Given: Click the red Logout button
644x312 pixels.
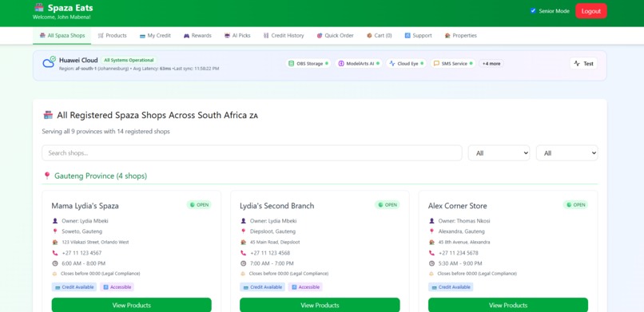Looking at the screenshot, I should click(x=591, y=11).
